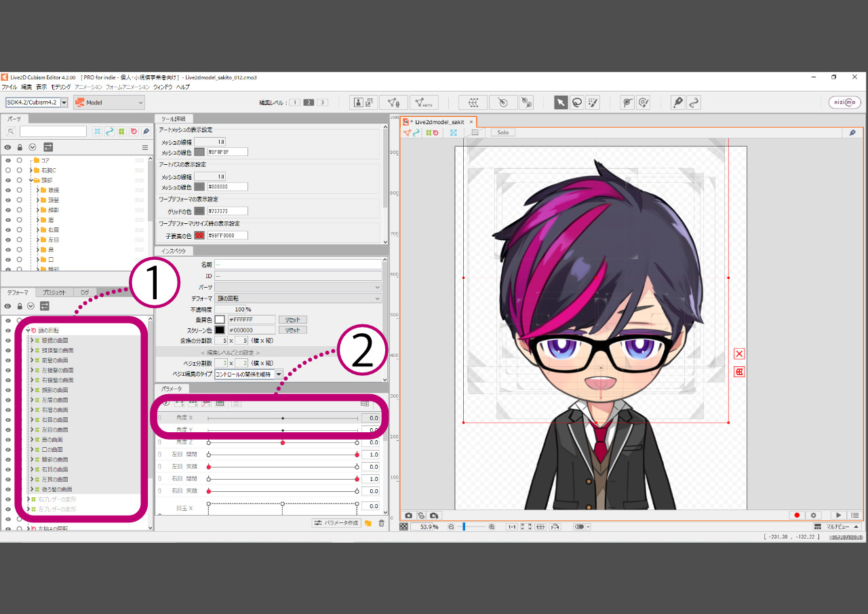The image size is (868, 614).
Task: Toggle visibility eye of 頭の回転 deformer
Action: (x=8, y=330)
